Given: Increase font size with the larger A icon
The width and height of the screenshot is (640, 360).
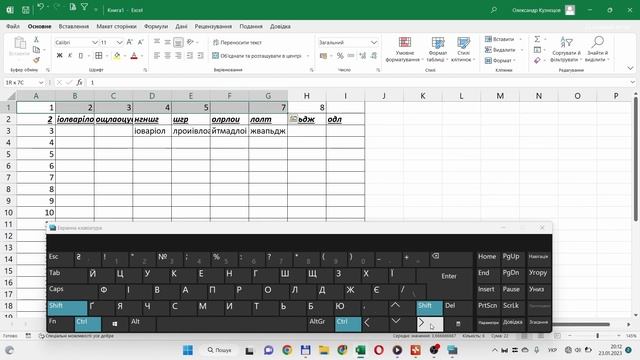Looking at the screenshot, I should pos(129,42).
